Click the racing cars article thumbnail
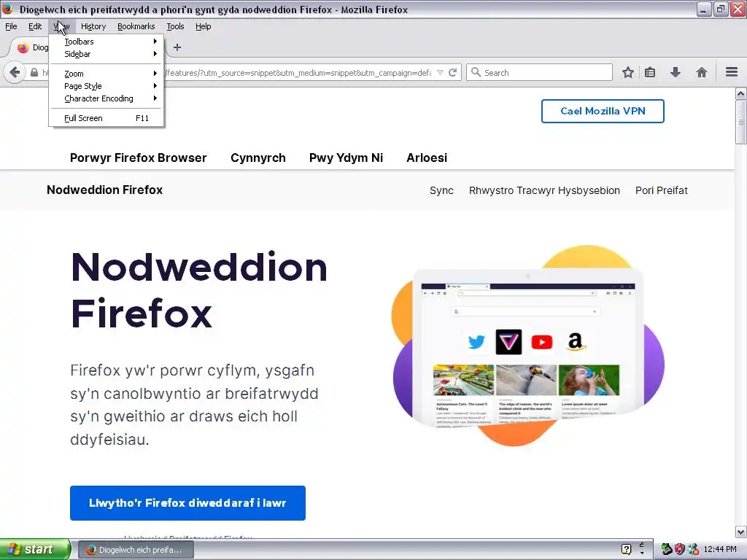 463,380
